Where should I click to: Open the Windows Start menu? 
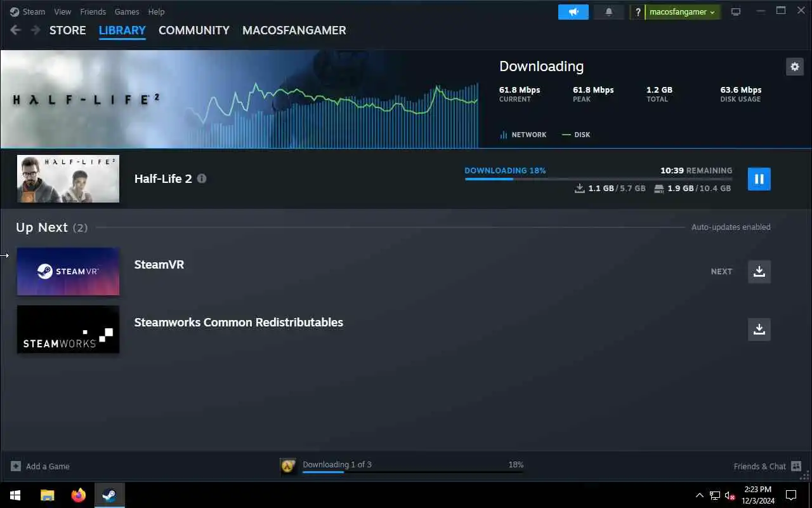(15, 495)
